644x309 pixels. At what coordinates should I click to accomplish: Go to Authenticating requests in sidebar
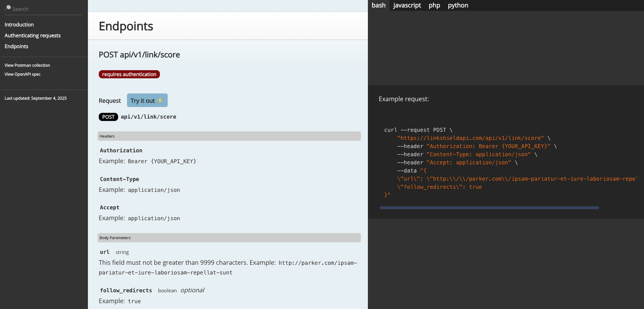(x=33, y=35)
